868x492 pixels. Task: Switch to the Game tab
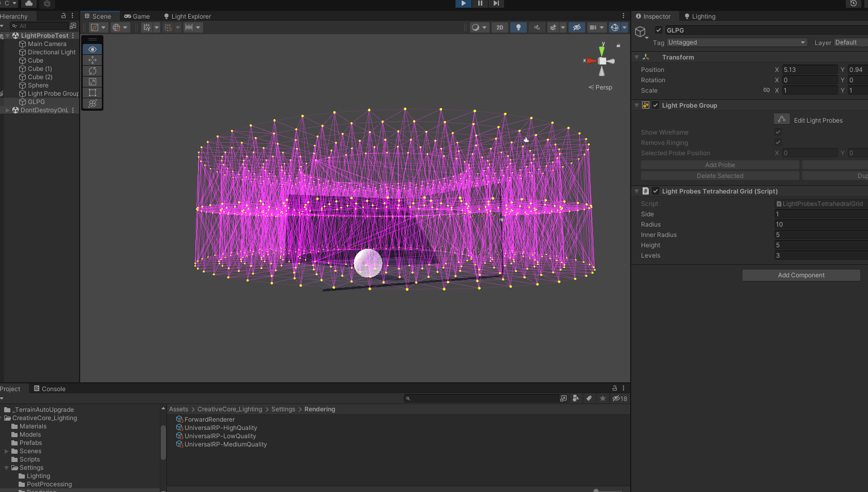point(136,16)
